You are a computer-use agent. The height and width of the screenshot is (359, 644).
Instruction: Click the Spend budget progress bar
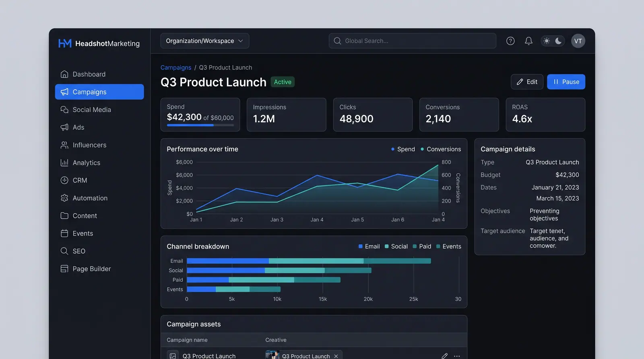pos(200,125)
